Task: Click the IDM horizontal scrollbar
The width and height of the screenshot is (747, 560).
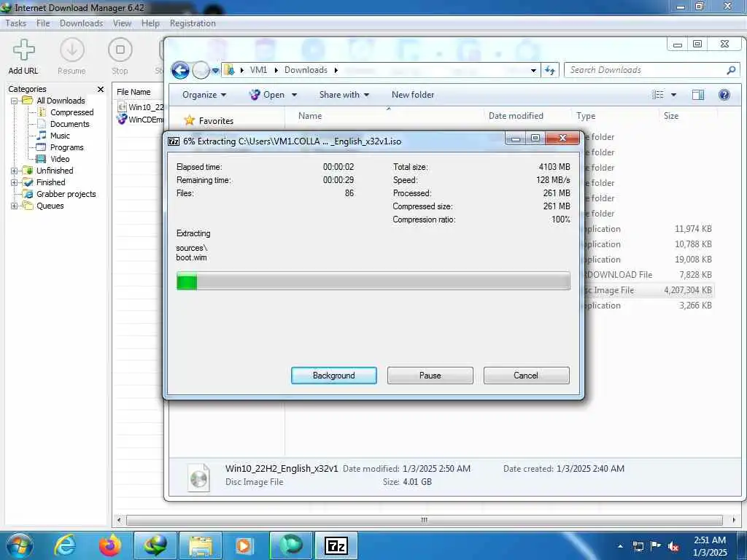Action: point(424,520)
